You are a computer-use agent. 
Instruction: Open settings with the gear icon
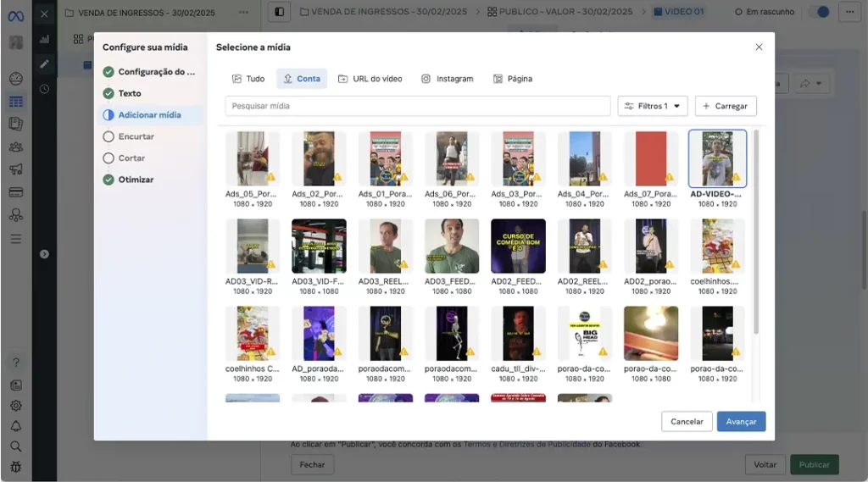click(15, 406)
